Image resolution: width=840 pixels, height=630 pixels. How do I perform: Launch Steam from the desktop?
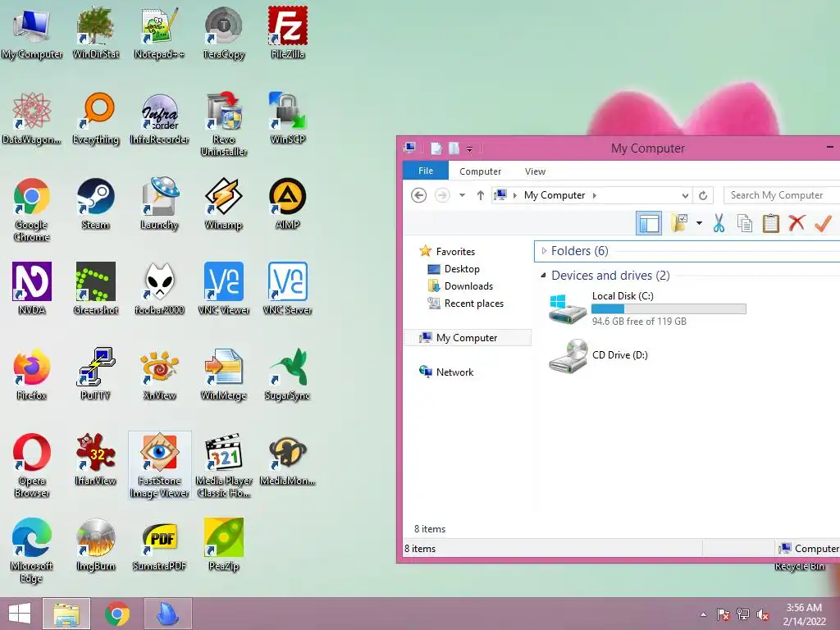pos(95,203)
